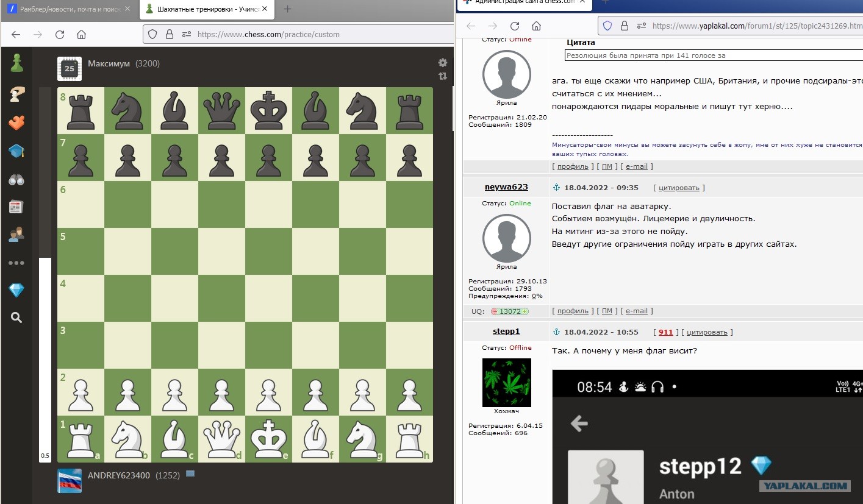Open the Play menu hand icon in sidebar
The width and height of the screenshot is (863, 504).
(x=16, y=94)
